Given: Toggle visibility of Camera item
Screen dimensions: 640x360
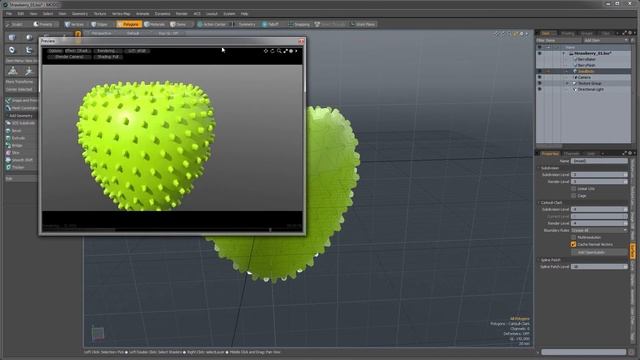Looking at the screenshot, I should (x=540, y=77).
